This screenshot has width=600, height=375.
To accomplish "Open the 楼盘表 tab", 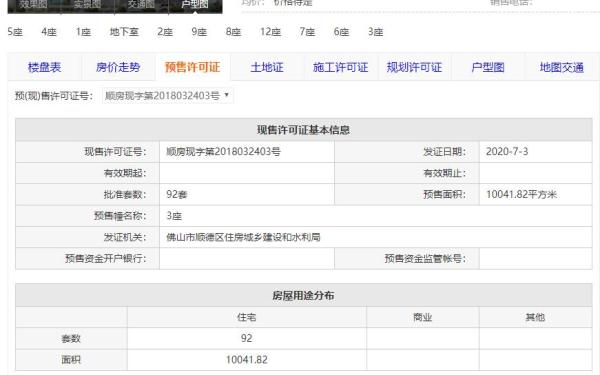I will pyautogui.click(x=44, y=67).
